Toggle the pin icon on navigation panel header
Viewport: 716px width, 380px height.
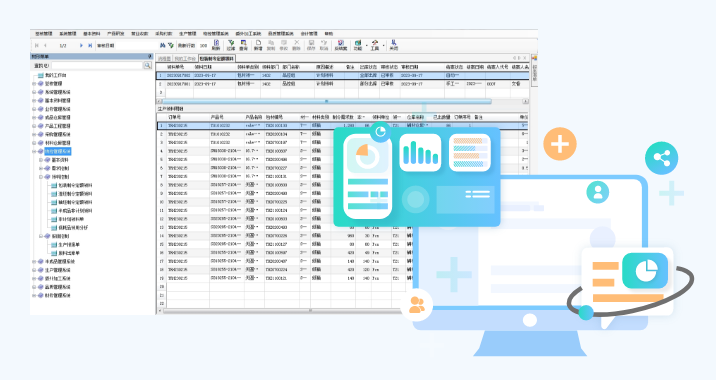(150, 56)
